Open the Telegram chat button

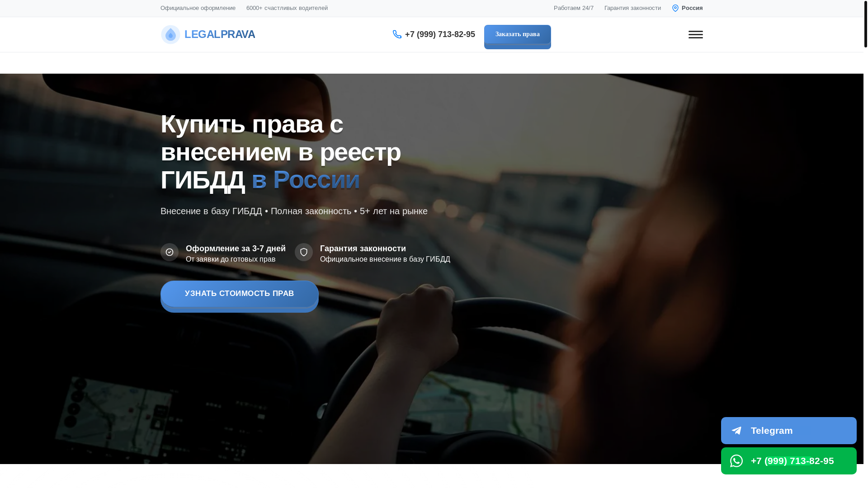click(789, 431)
